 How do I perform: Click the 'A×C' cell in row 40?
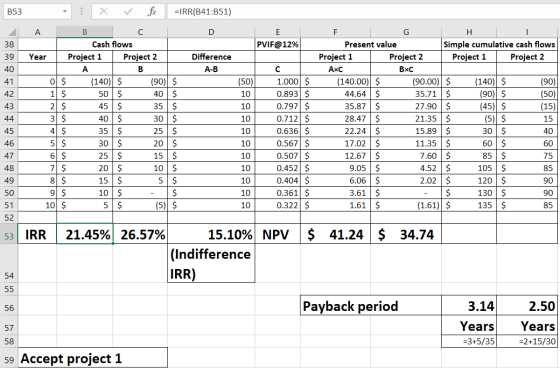coord(335,69)
